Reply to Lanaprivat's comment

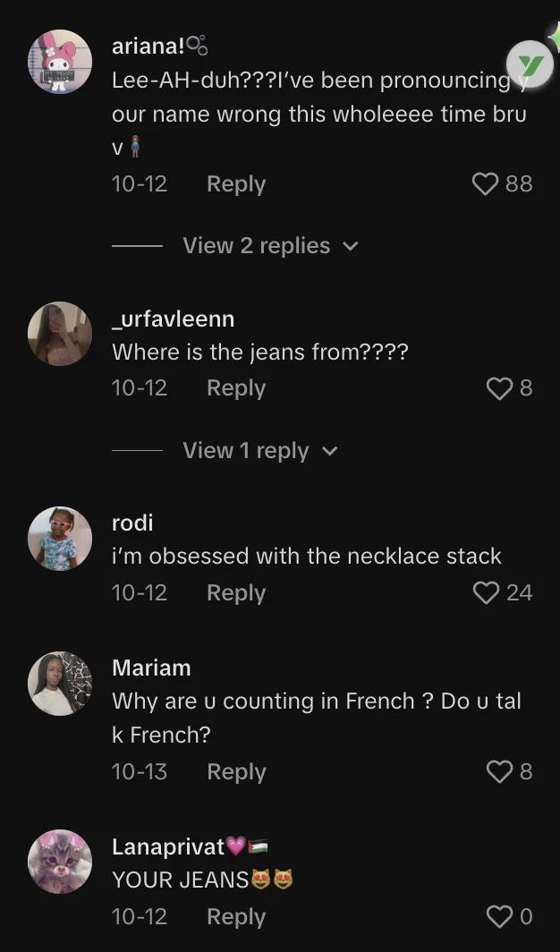(x=236, y=917)
